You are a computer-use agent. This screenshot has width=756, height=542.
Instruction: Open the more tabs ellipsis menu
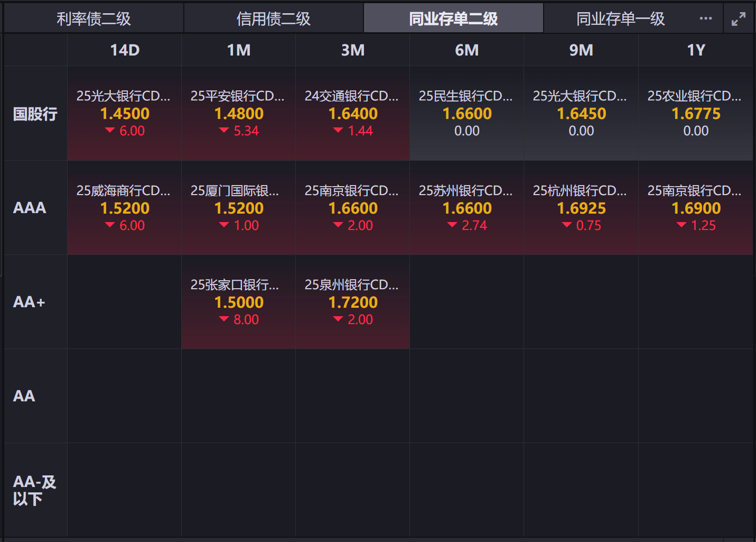705,19
